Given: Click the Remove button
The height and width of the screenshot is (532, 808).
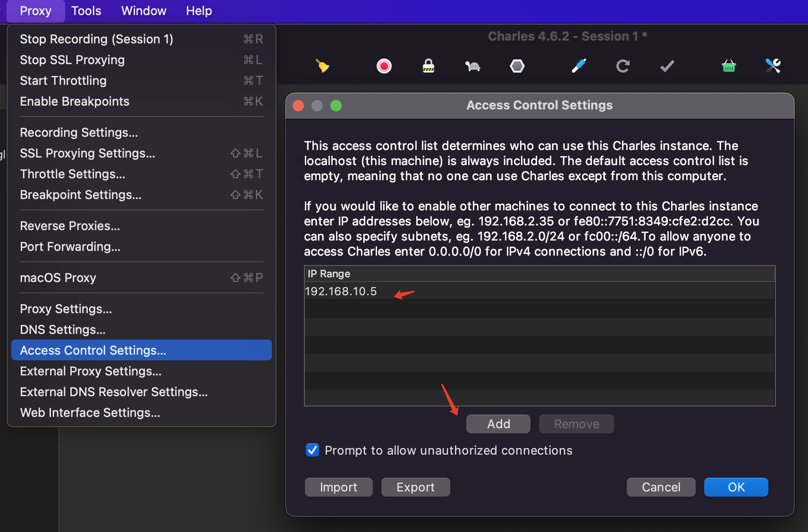Looking at the screenshot, I should coord(577,424).
